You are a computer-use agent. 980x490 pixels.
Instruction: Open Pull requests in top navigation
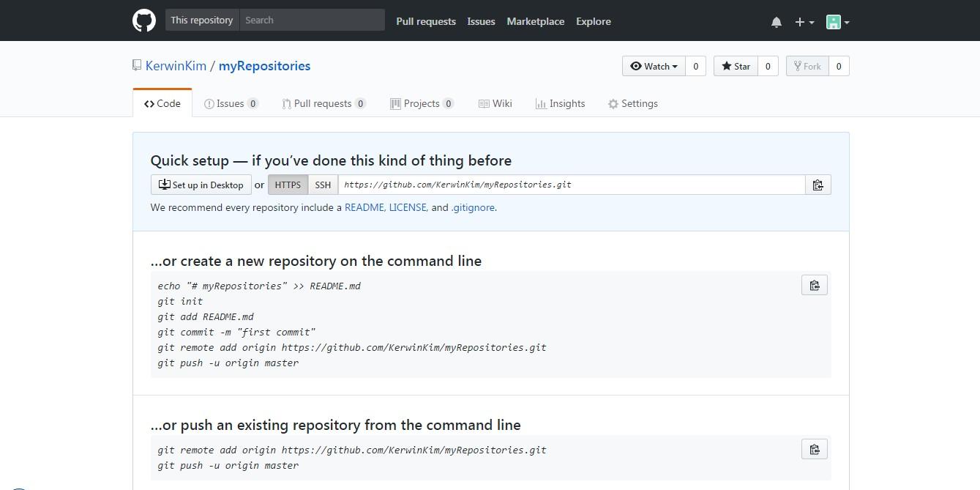(426, 21)
